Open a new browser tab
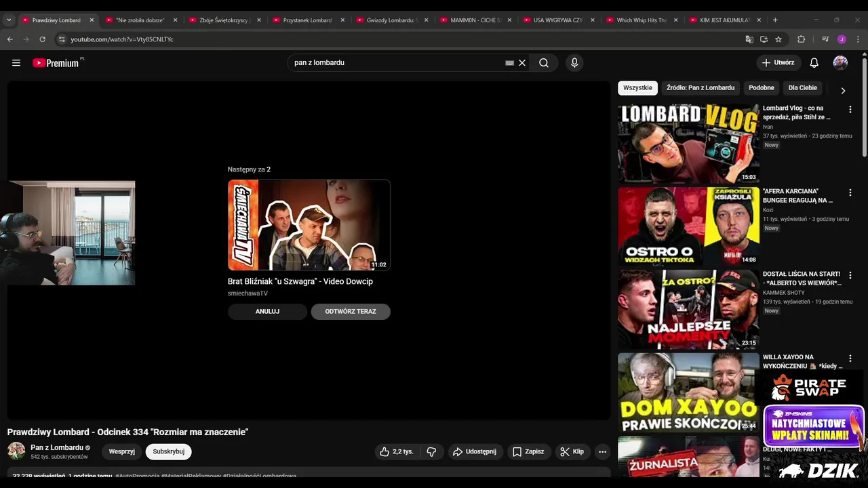This screenshot has width=868, height=488. pos(775,20)
